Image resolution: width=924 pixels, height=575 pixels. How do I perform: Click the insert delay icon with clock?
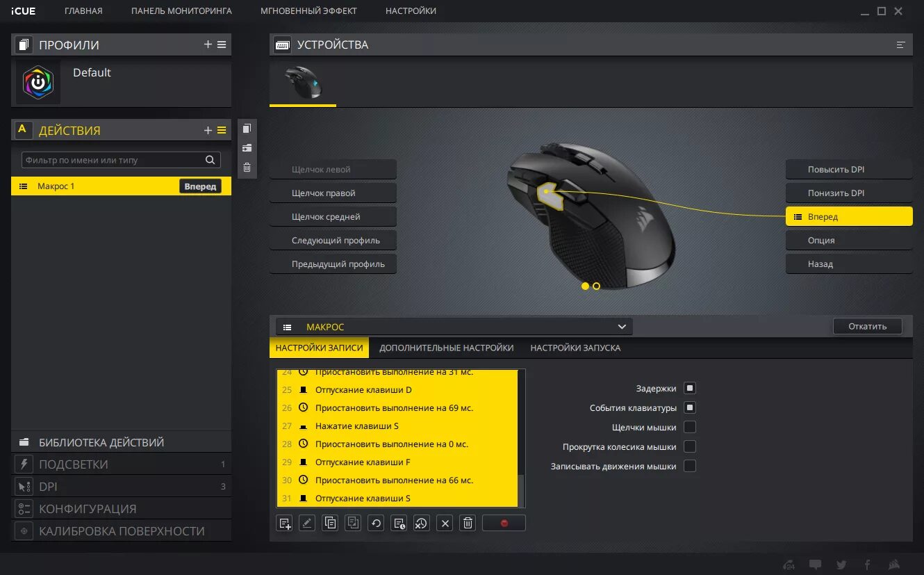(x=399, y=524)
